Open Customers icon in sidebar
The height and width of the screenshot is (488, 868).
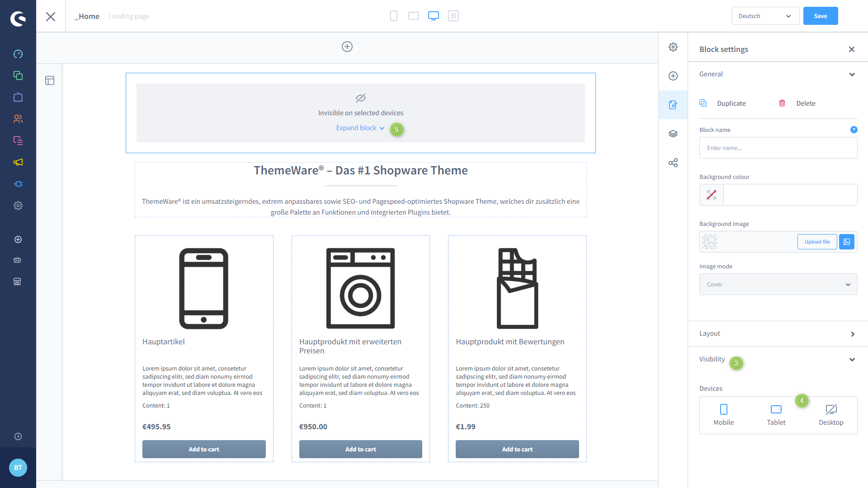point(18,119)
